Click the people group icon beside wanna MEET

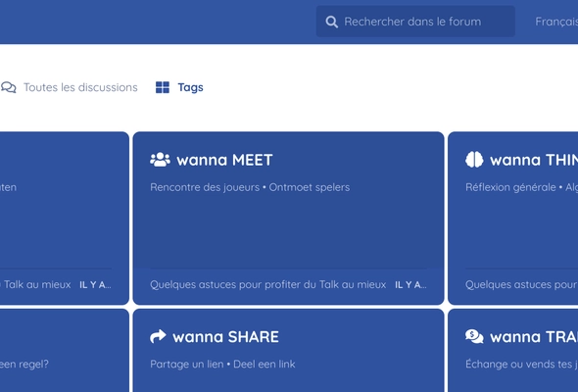tap(160, 160)
